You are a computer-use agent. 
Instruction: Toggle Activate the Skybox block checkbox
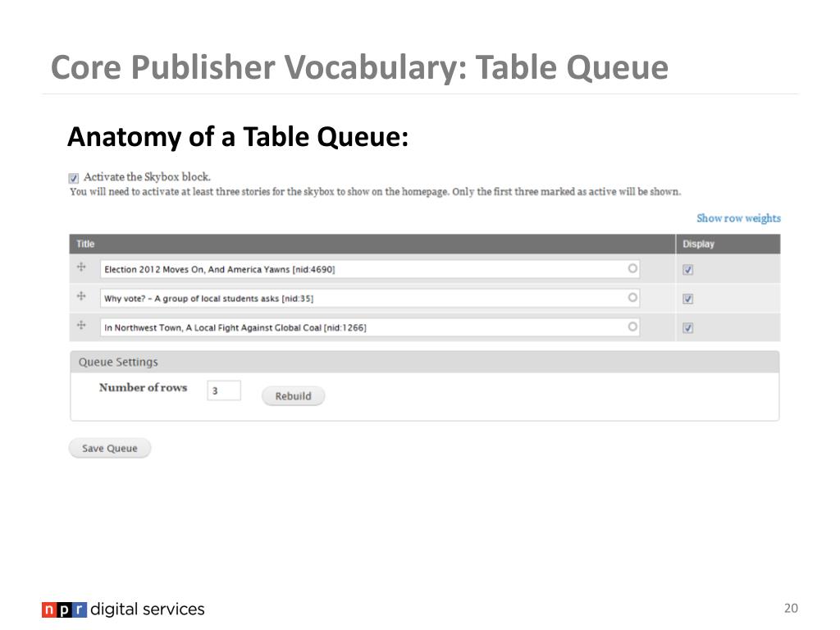73,178
